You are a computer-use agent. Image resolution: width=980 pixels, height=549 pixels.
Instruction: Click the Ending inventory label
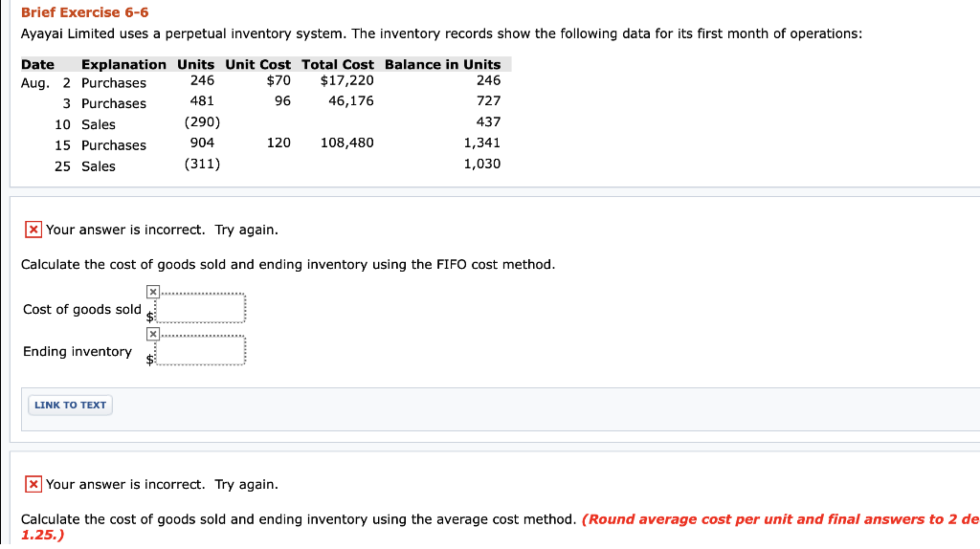78,352
